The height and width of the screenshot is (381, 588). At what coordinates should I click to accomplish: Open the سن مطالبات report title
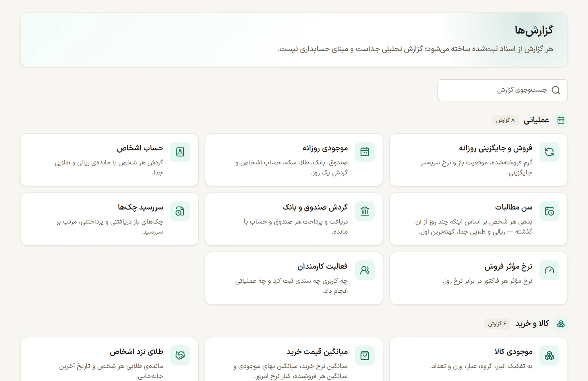pos(514,207)
